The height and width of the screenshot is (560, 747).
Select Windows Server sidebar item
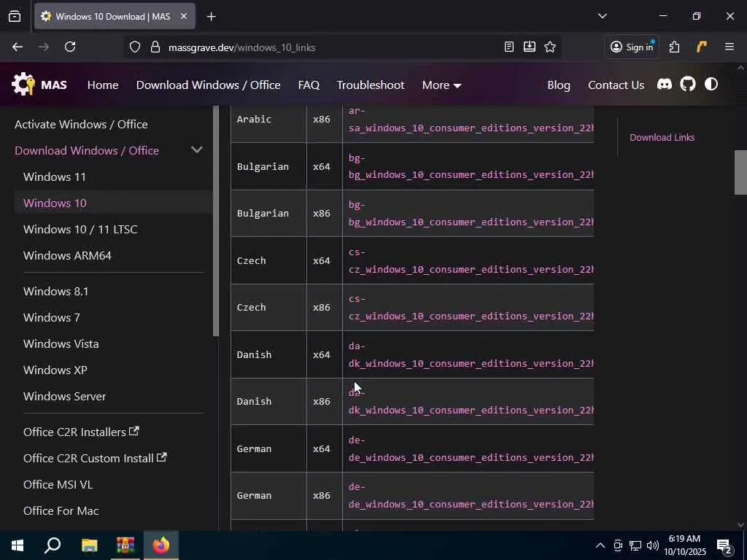click(65, 396)
